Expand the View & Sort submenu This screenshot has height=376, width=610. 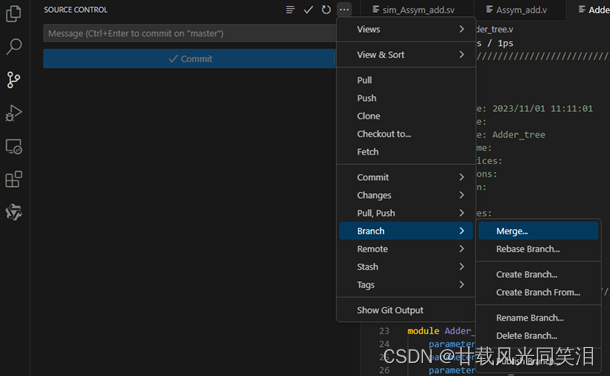[406, 55]
